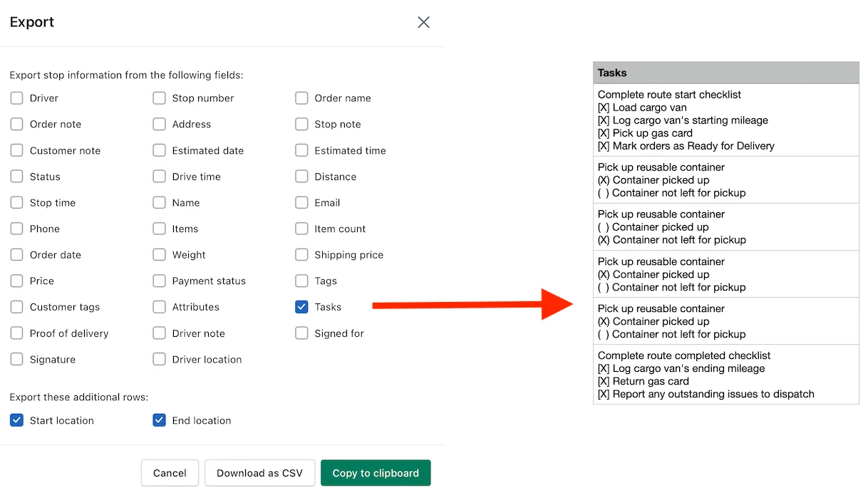Screen dimensions: 868x495
Task: Tick the Customer note checkbox
Action: click(16, 150)
